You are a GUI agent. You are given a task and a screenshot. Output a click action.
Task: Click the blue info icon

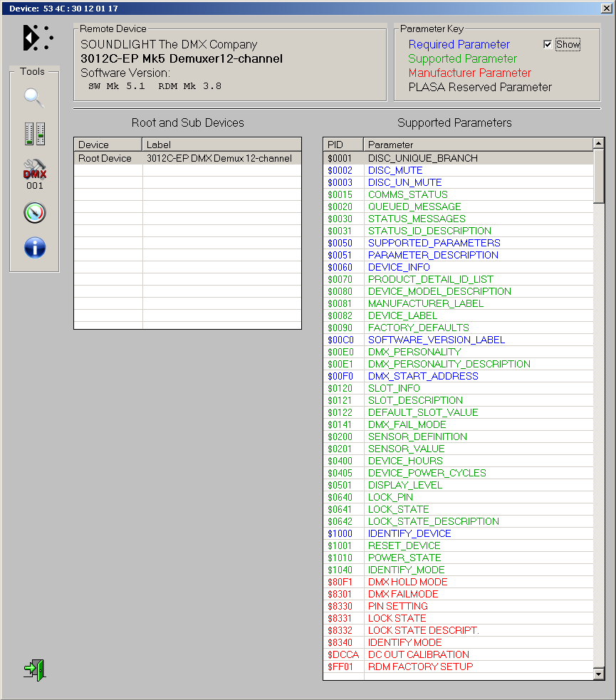point(34,247)
